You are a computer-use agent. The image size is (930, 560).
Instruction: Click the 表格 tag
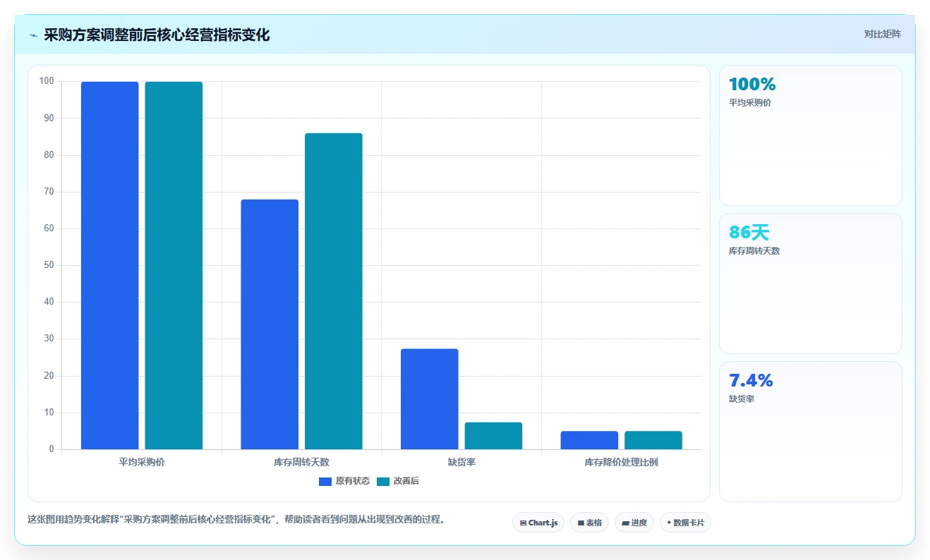[x=589, y=523]
